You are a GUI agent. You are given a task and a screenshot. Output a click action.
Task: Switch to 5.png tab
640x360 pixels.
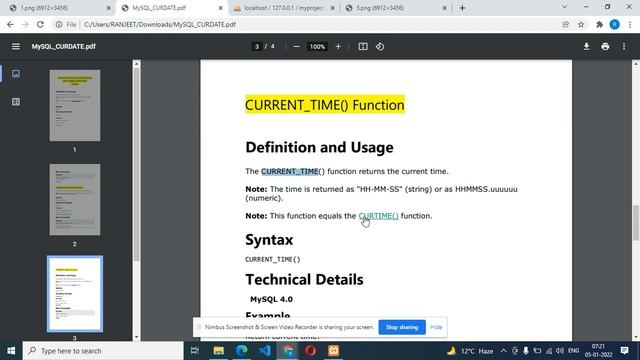pyautogui.click(x=395, y=8)
